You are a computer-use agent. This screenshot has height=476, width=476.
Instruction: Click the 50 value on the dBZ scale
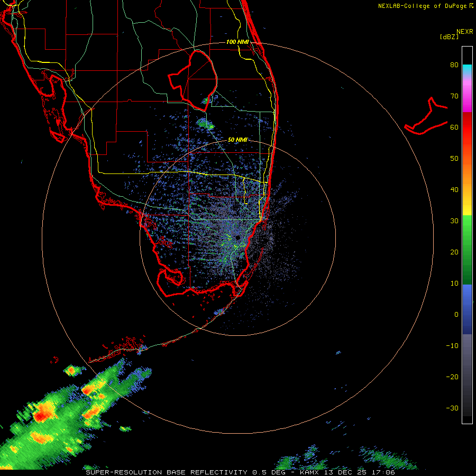click(x=454, y=159)
